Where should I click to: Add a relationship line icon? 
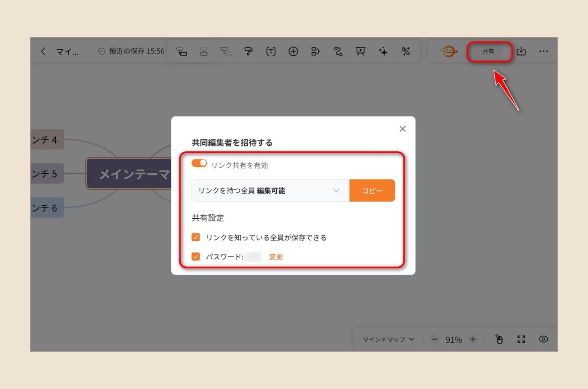[338, 51]
